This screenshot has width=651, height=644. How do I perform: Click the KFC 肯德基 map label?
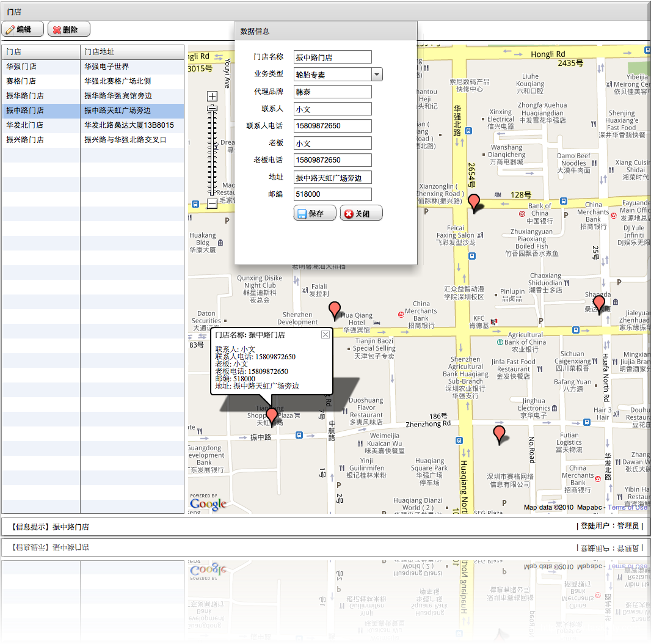coord(479,322)
